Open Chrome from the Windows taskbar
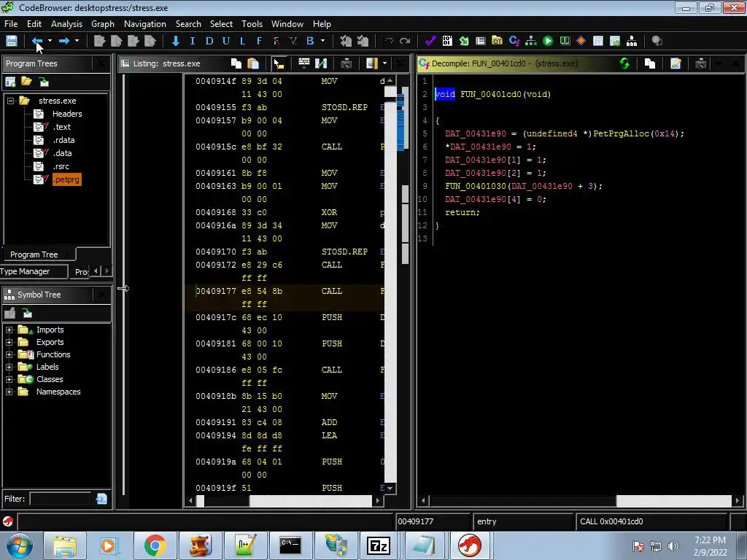747x560 pixels. click(x=155, y=545)
